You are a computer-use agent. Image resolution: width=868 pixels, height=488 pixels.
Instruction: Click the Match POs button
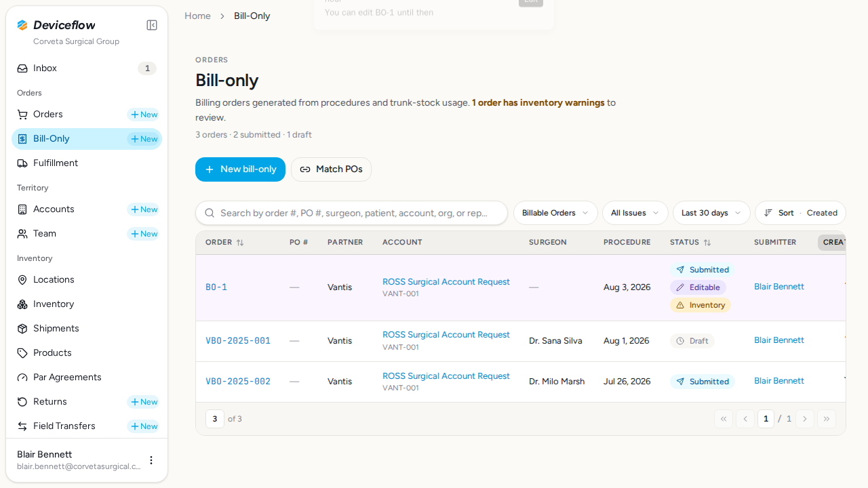[x=331, y=169]
